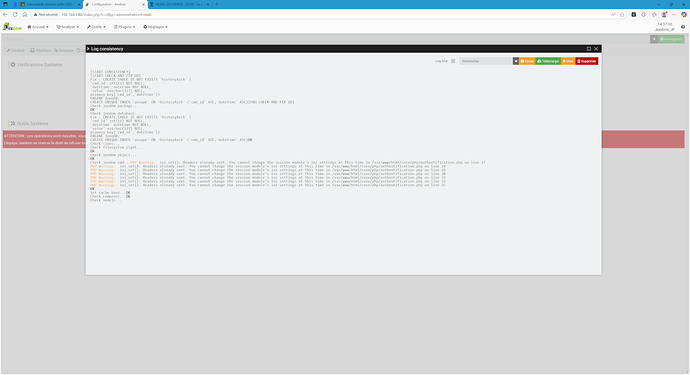Expand the Analyse menu
This screenshot has width=690, height=375.
point(68,27)
